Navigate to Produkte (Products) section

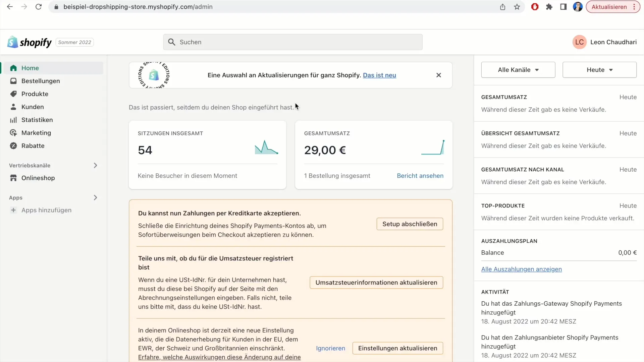pyautogui.click(x=35, y=94)
